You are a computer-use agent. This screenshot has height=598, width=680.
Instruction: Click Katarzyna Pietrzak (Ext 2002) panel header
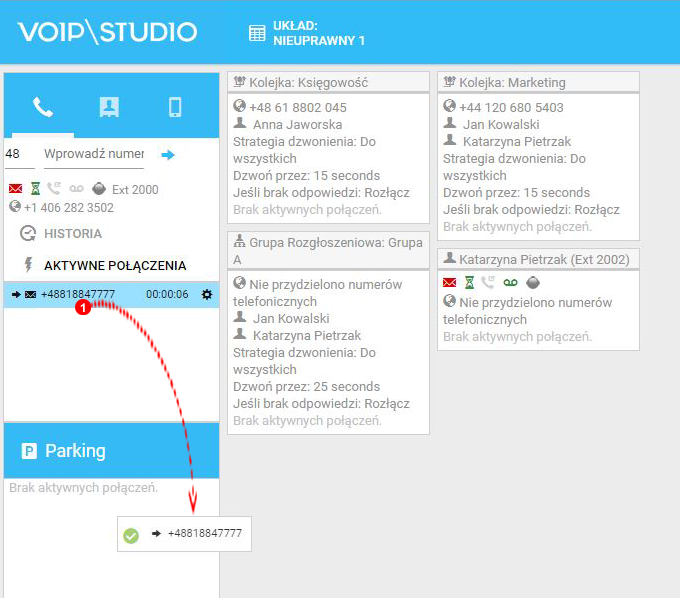pos(538,259)
